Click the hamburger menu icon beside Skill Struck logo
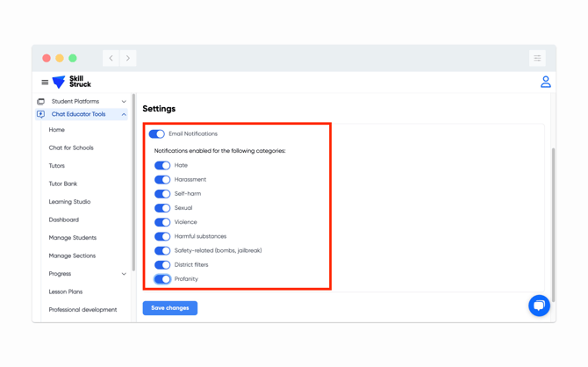The image size is (588, 367). (45, 83)
